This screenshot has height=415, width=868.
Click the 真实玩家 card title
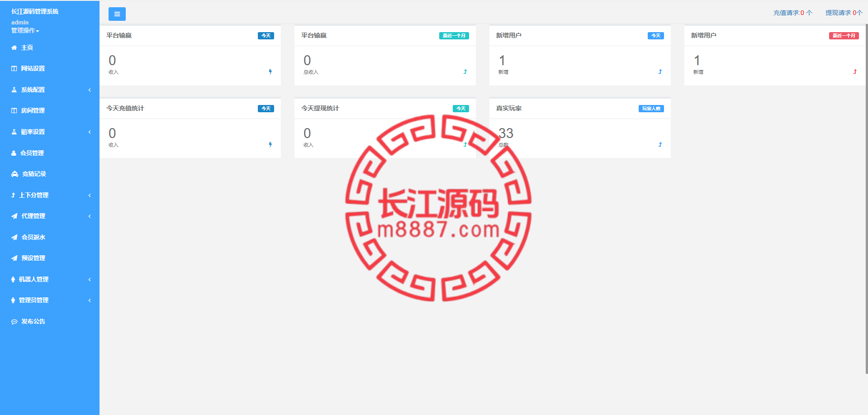pos(509,108)
